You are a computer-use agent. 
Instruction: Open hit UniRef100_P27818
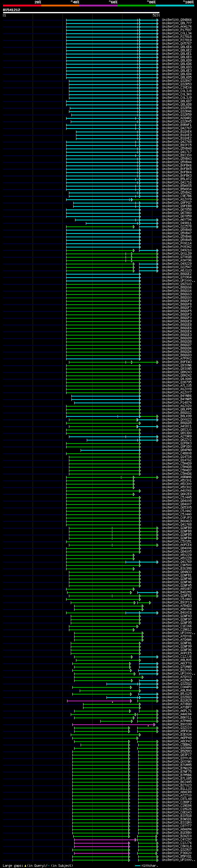pos(177,37)
